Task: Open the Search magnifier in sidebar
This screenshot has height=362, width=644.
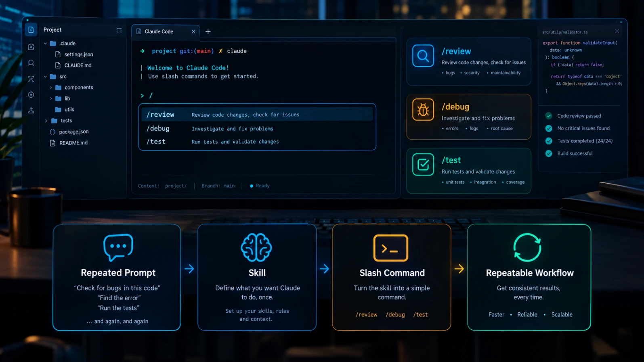Action: pos(31,63)
